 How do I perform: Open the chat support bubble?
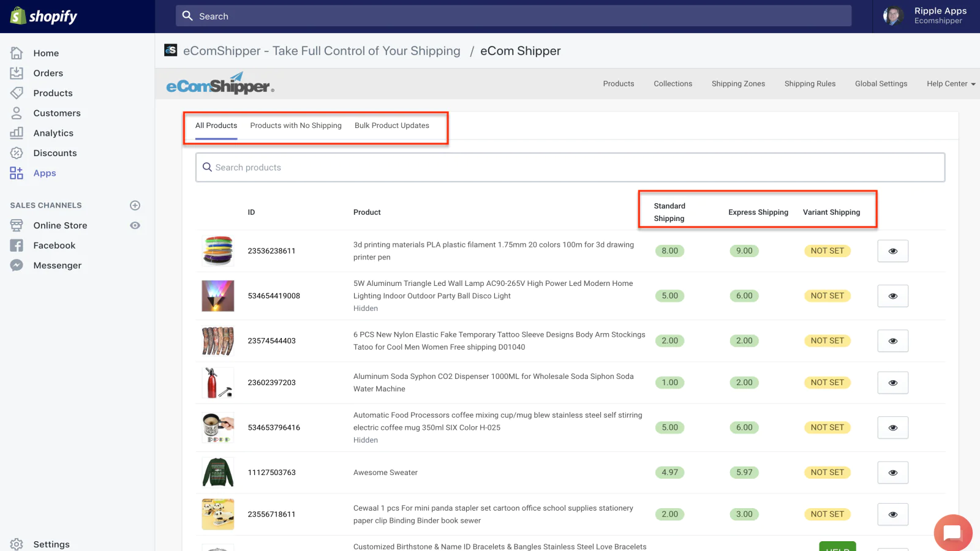(952, 533)
